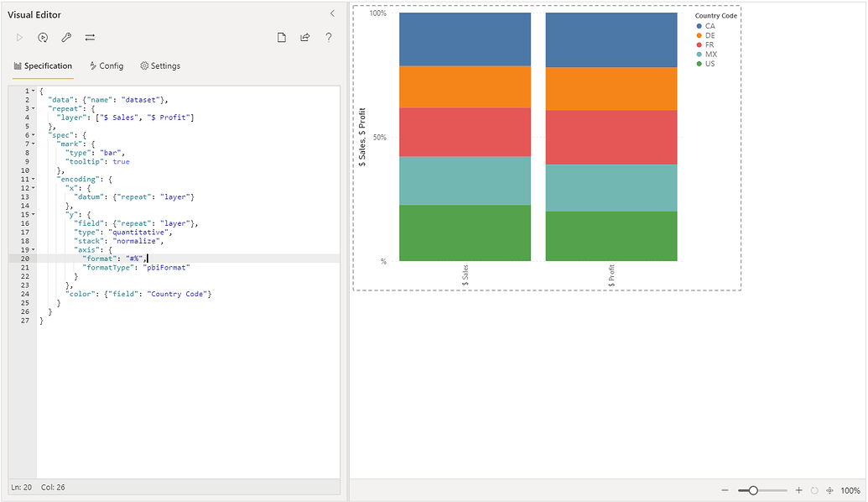Open Help via the question mark icon

[329, 38]
